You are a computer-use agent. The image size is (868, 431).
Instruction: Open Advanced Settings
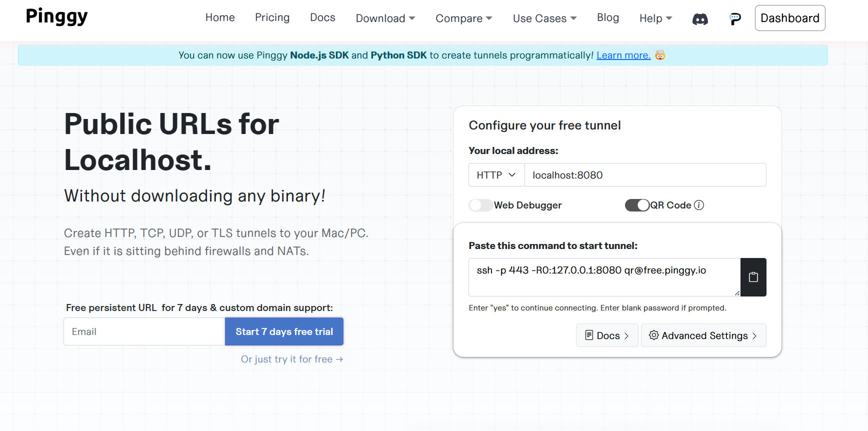703,335
